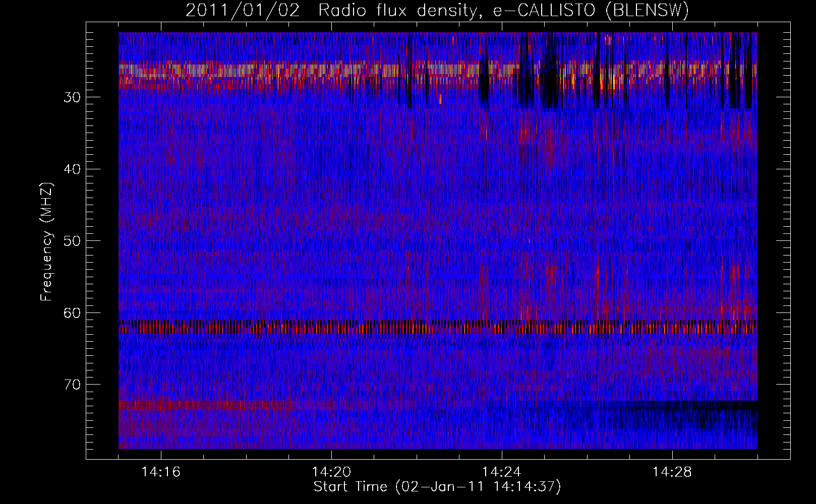Click the plot title "Radio flux density, e-CALLISTO (BLENSW)"
This screenshot has height=504, width=816.
click(504, 10)
